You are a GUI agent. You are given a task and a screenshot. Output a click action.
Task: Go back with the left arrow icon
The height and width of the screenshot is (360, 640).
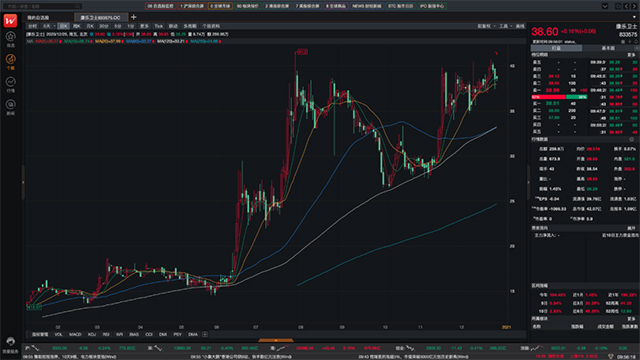click(x=627, y=6)
